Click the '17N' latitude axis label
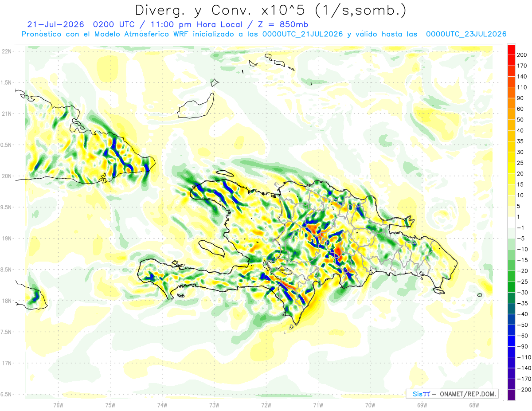Screen dimensions: 532x411 [7, 363]
